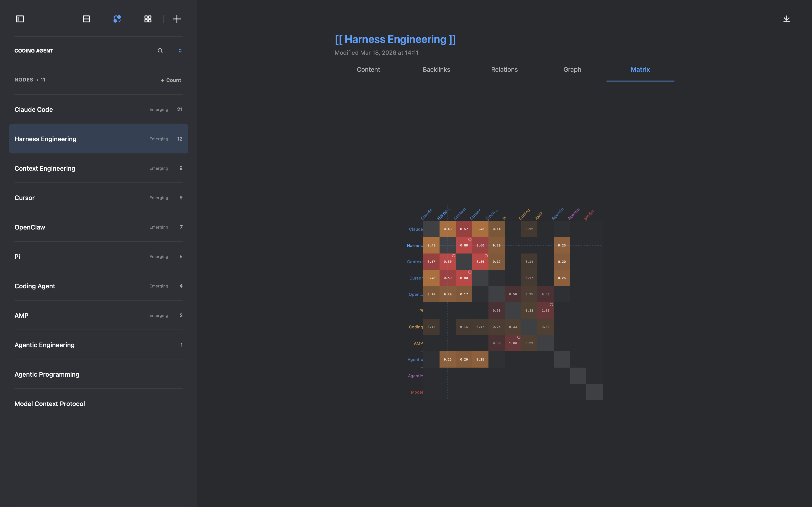Switch to the Backlinks tab
This screenshot has height=507, width=812.
[x=436, y=70]
